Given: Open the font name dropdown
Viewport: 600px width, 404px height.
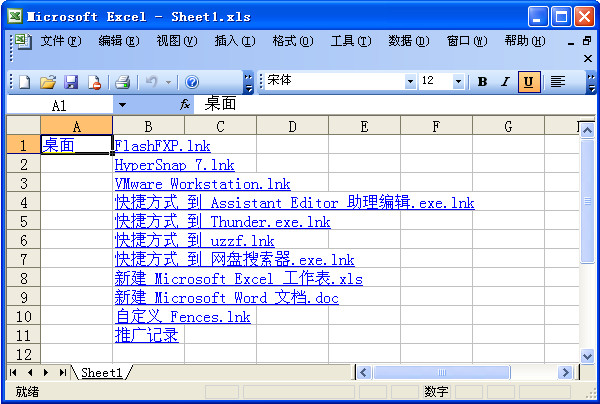Looking at the screenshot, I should (x=410, y=81).
